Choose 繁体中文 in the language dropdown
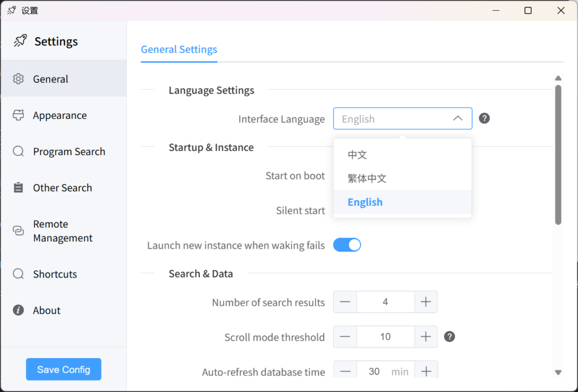Image resolution: width=578 pixels, height=392 pixels. (367, 178)
